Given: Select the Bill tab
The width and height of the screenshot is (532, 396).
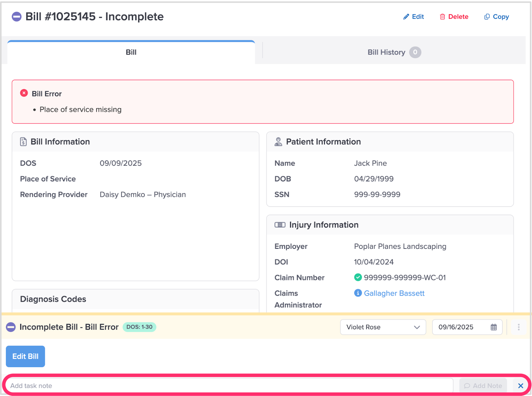Looking at the screenshot, I should click(x=131, y=52).
